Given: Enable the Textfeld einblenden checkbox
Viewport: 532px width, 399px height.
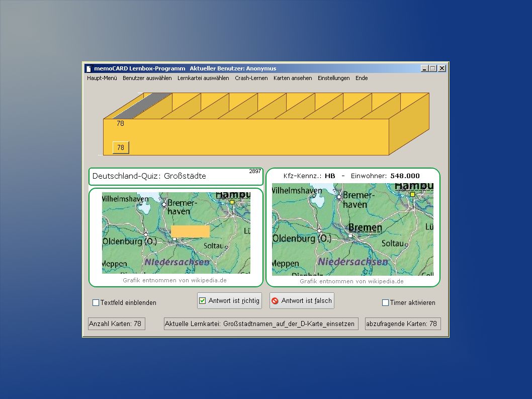Looking at the screenshot, I should [x=96, y=302].
